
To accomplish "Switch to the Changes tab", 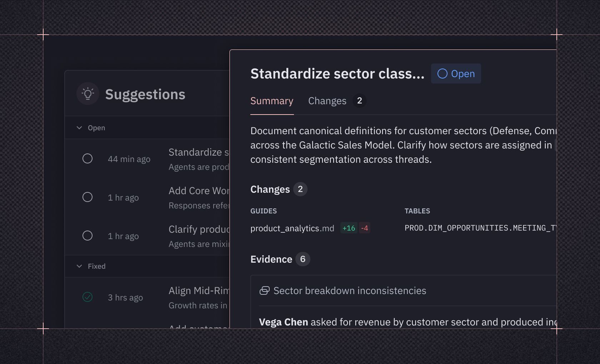I will [327, 101].
